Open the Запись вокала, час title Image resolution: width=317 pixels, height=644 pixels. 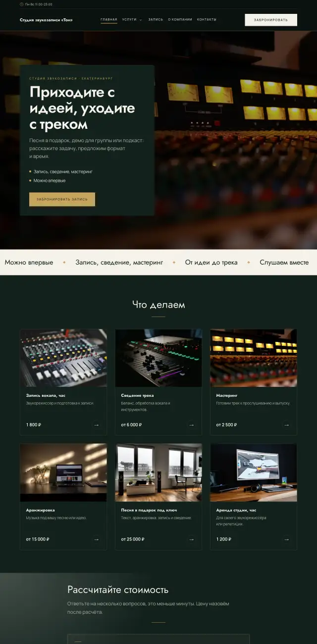pos(46,395)
